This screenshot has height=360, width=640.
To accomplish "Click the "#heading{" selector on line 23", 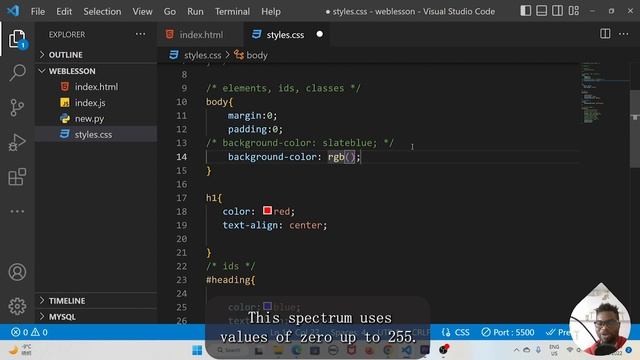I will tap(231, 280).
